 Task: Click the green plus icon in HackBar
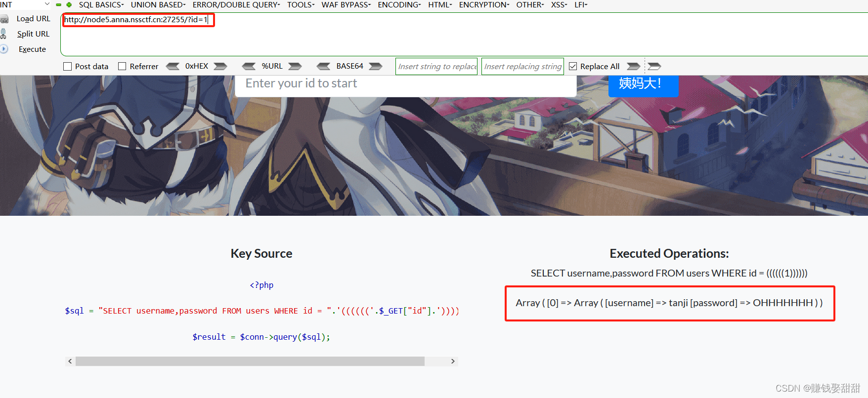tap(69, 5)
